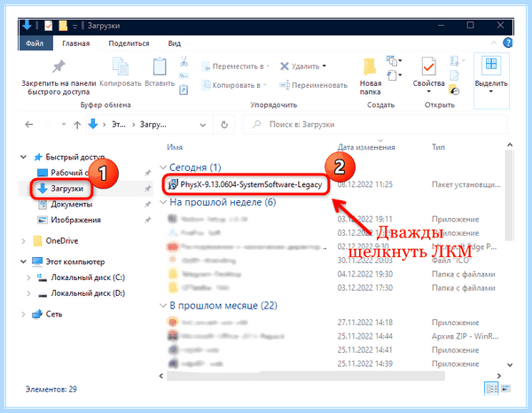Select Сеть in the navigation pane
Viewport: 532px width, 413px height.
47,315
